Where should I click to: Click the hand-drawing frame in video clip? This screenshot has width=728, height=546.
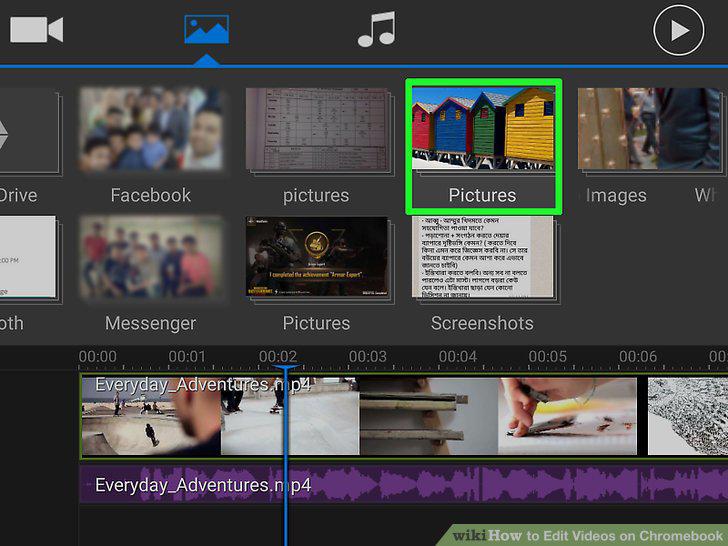[567, 416]
